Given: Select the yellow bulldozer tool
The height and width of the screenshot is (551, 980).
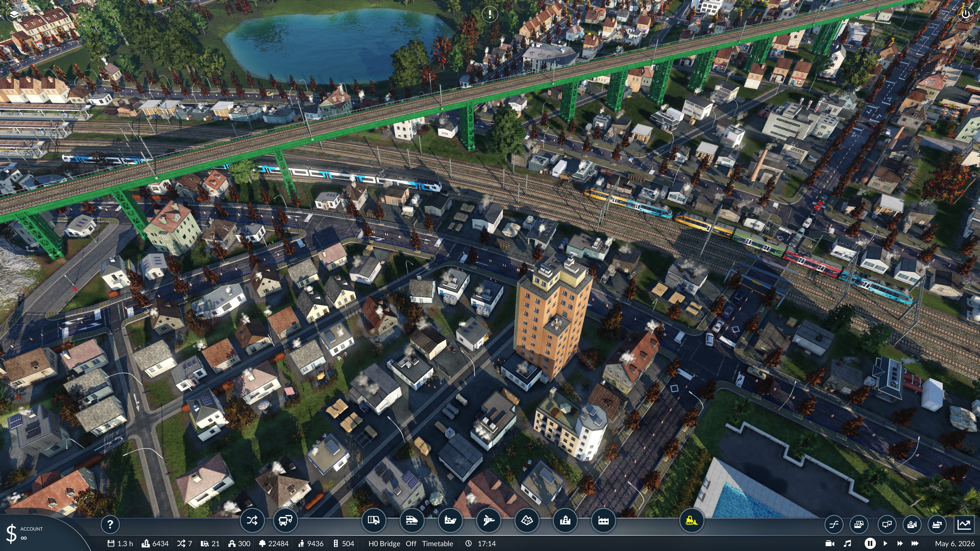Looking at the screenshot, I should click(x=691, y=520).
